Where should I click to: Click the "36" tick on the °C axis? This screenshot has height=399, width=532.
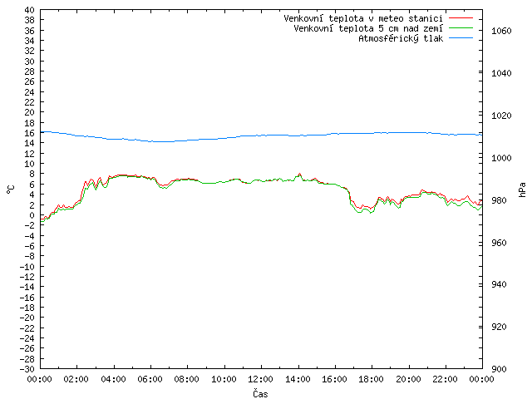[x=30, y=31]
